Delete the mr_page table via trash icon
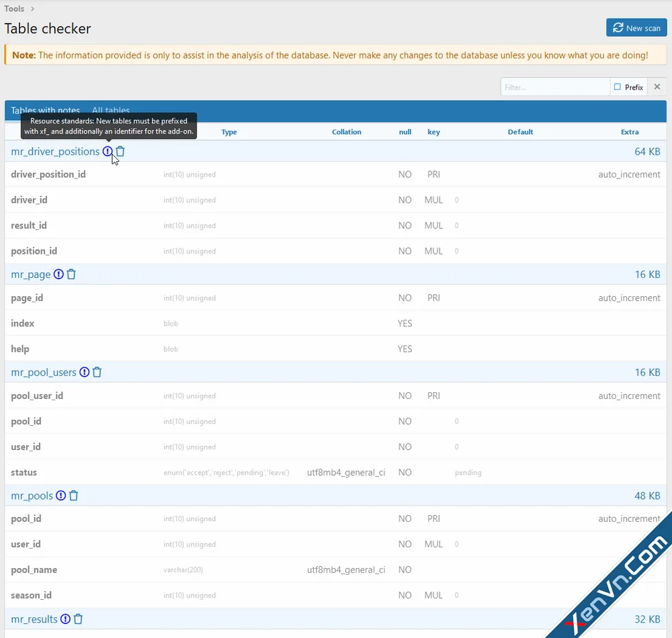 [x=71, y=275]
